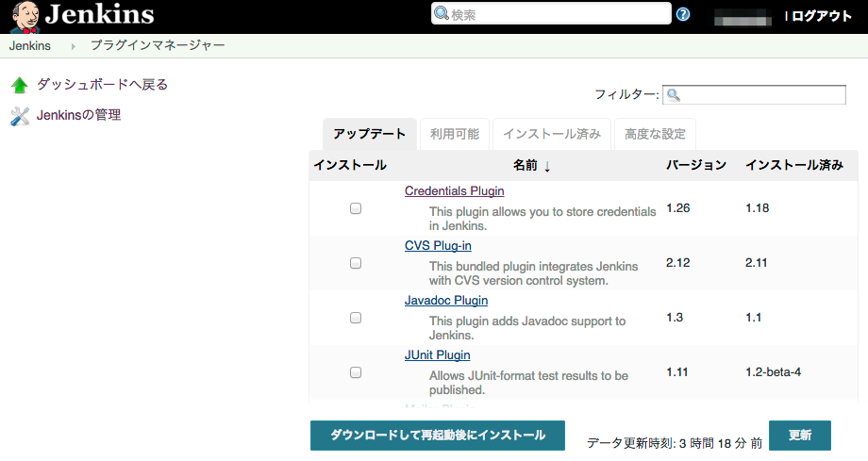868x461 pixels.
Task: Click the breadcrumb separator arrow after Jenkins
Action: click(x=73, y=46)
